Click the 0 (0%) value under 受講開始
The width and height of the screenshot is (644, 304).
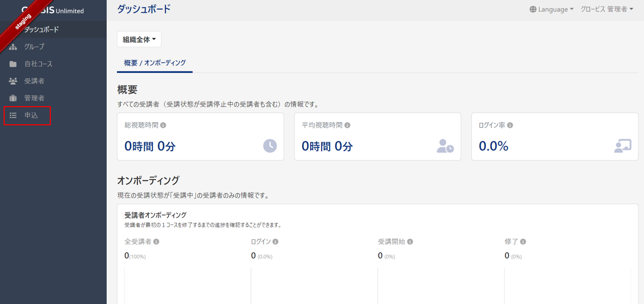[x=386, y=256]
